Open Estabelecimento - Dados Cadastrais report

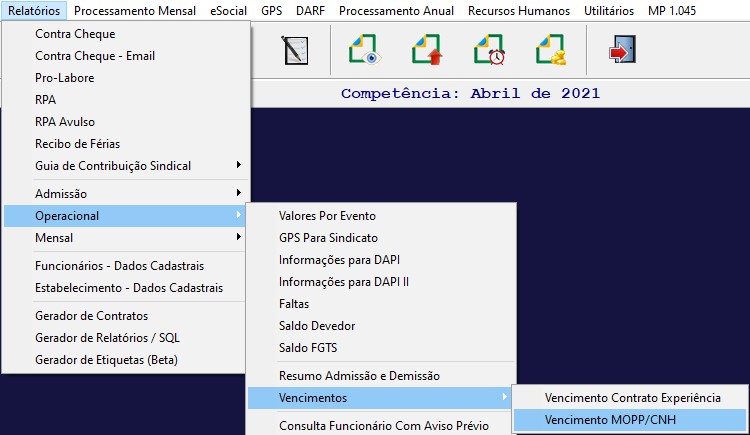tap(126, 288)
